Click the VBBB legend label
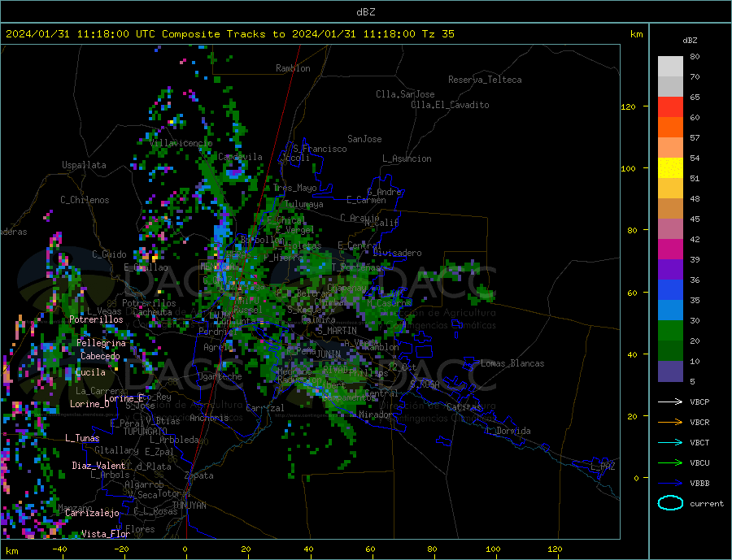The image size is (732, 560). 699,484
